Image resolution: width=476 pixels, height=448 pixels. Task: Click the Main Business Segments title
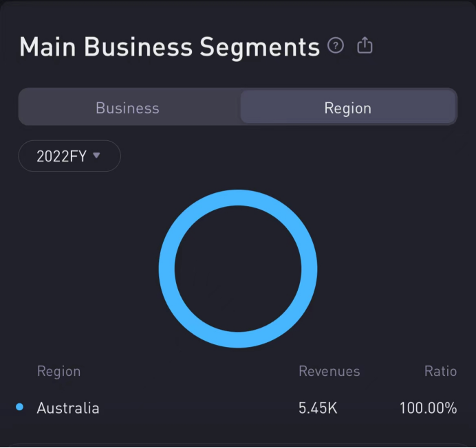(x=169, y=47)
